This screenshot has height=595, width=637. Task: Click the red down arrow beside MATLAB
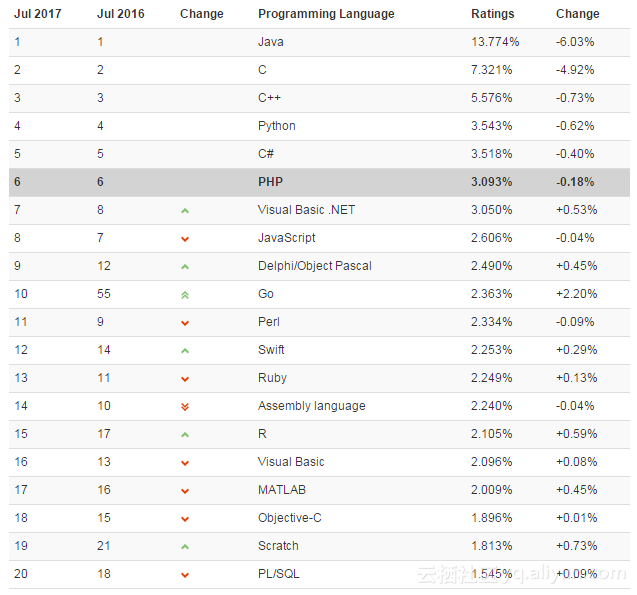point(185,491)
